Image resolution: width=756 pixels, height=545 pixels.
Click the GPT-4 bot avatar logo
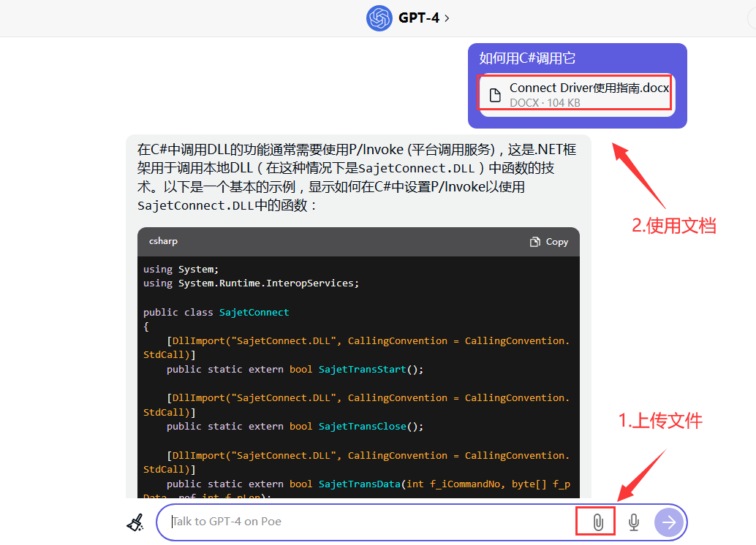tap(379, 18)
